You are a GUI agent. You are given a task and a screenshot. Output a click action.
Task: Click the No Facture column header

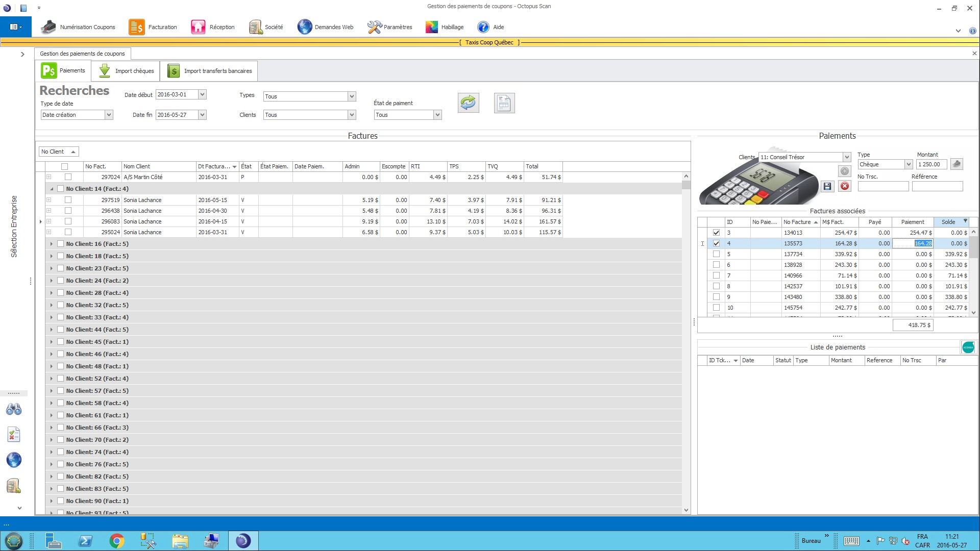800,222
